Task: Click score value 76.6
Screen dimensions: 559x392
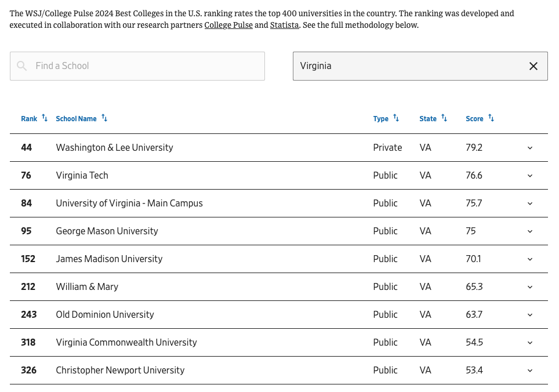Action: click(474, 175)
